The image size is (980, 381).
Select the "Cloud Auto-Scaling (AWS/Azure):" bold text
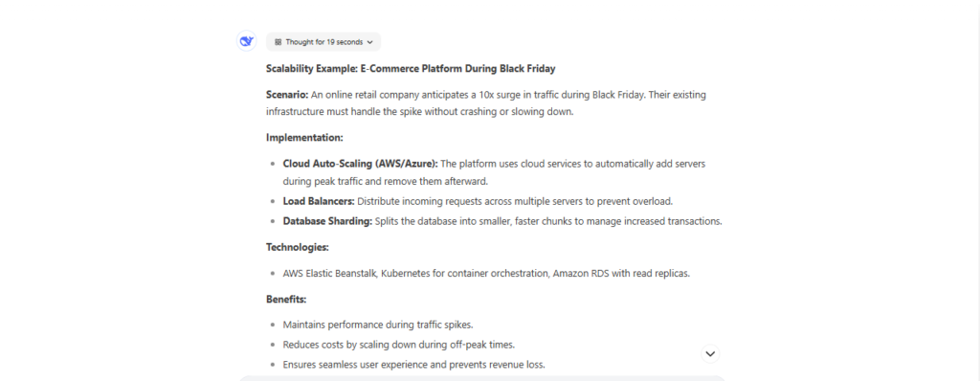coord(361,164)
